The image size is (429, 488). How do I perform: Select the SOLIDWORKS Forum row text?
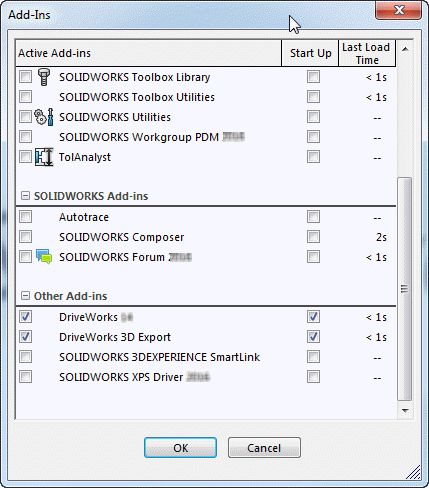coord(125,257)
